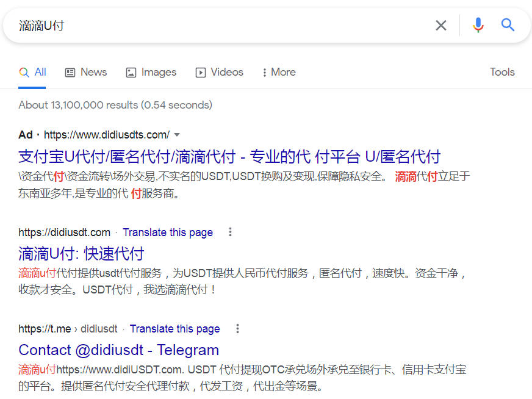Click the About 13,100,000 results text
This screenshot has width=532, height=399.
click(115, 105)
